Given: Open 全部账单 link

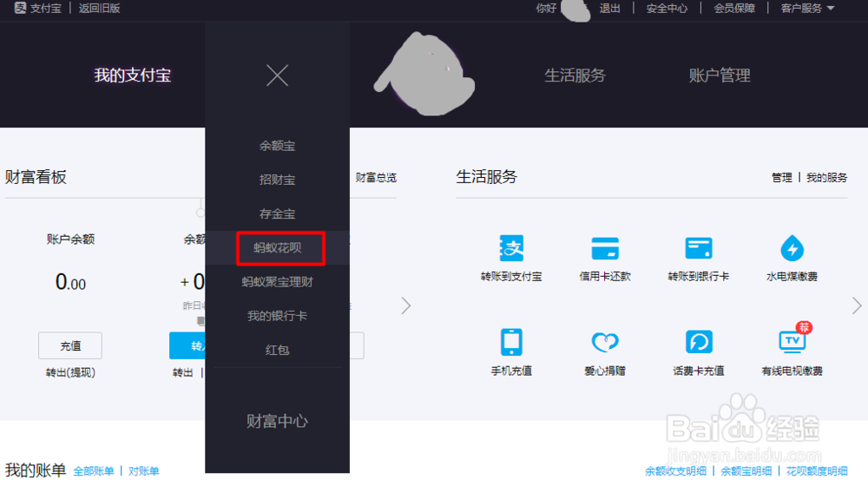Looking at the screenshot, I should coord(94,471).
